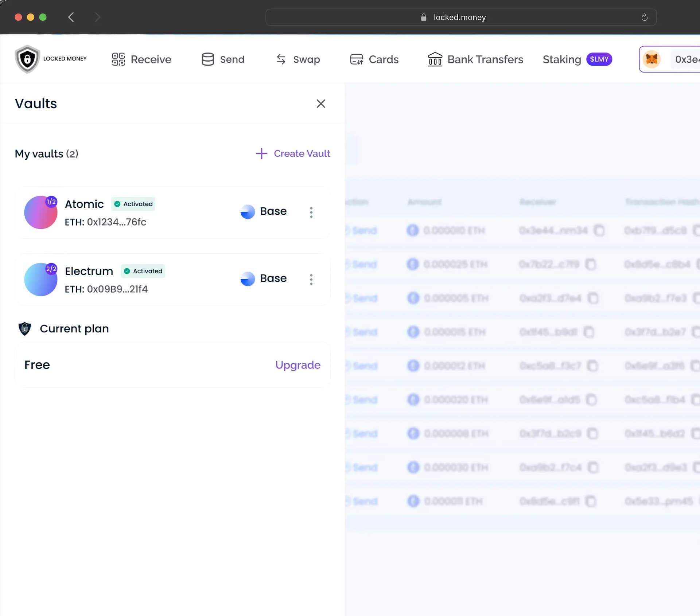
Task: Open the Electrum vault options menu
Action: click(311, 280)
